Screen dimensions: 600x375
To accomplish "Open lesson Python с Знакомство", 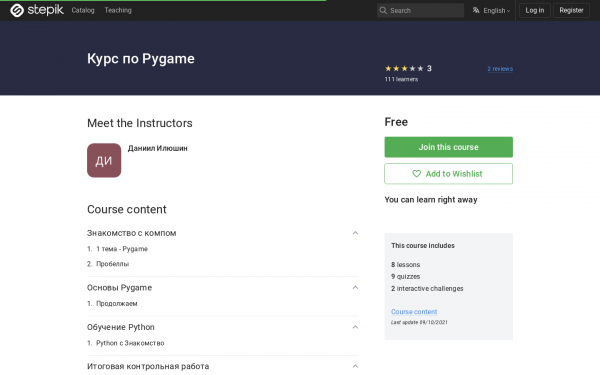I will 130,343.
